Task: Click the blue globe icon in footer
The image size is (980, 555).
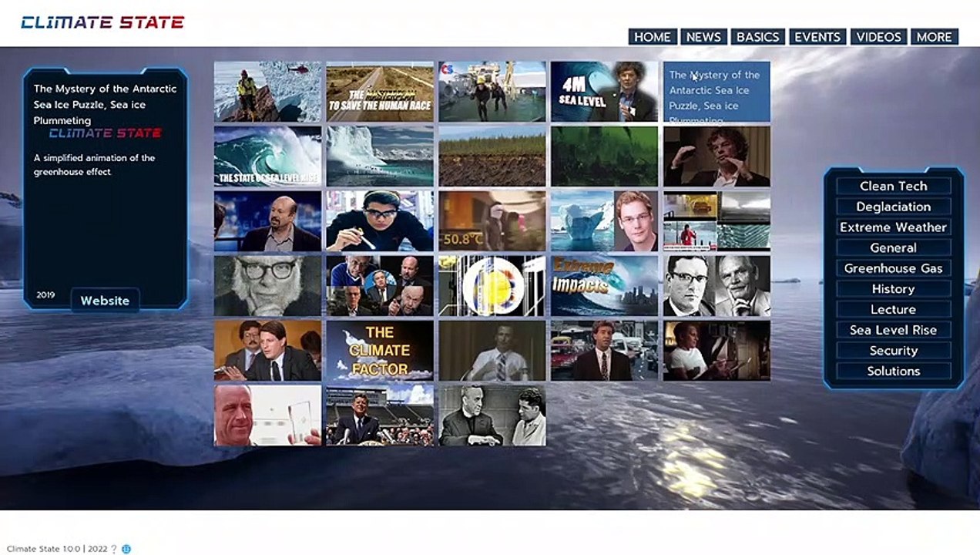Action: pyautogui.click(x=126, y=549)
